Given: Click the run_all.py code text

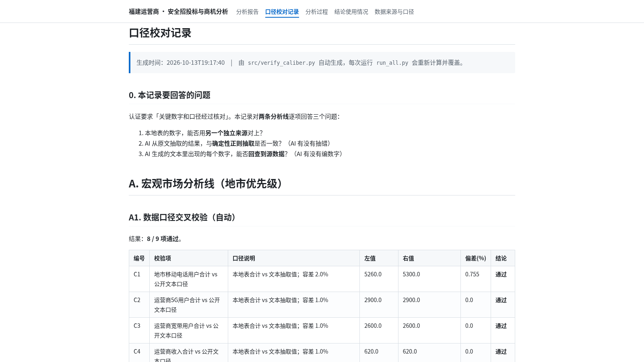Looking at the screenshot, I should pyautogui.click(x=392, y=63).
